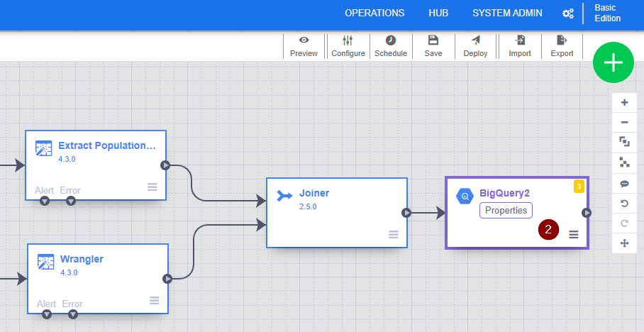
Task: Open the SYSTEM ADMIN page
Action: pyautogui.click(x=507, y=13)
